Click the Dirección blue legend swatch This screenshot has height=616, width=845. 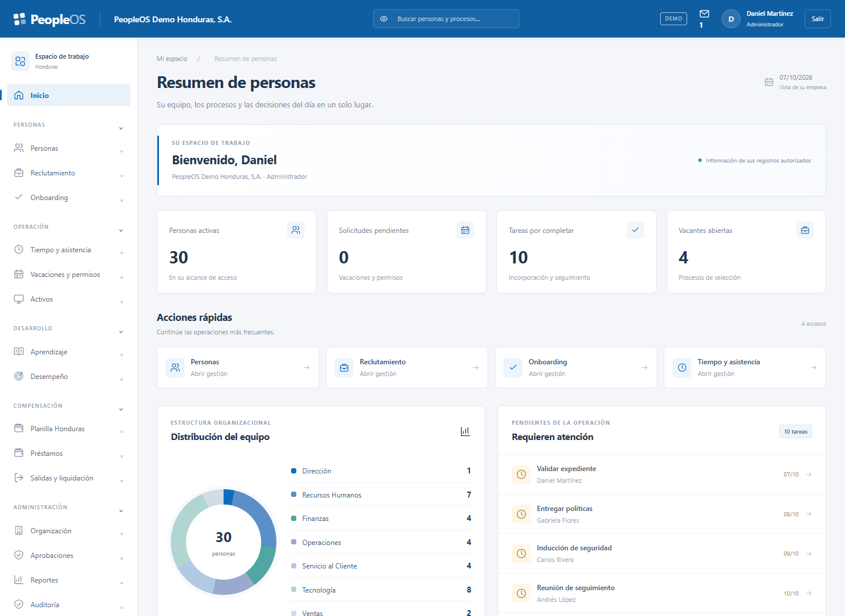(x=293, y=471)
